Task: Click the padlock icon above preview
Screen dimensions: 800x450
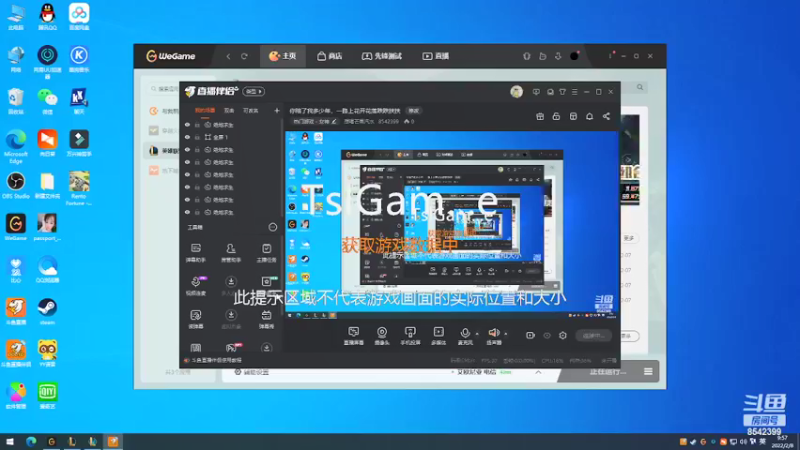Action: tap(556, 116)
